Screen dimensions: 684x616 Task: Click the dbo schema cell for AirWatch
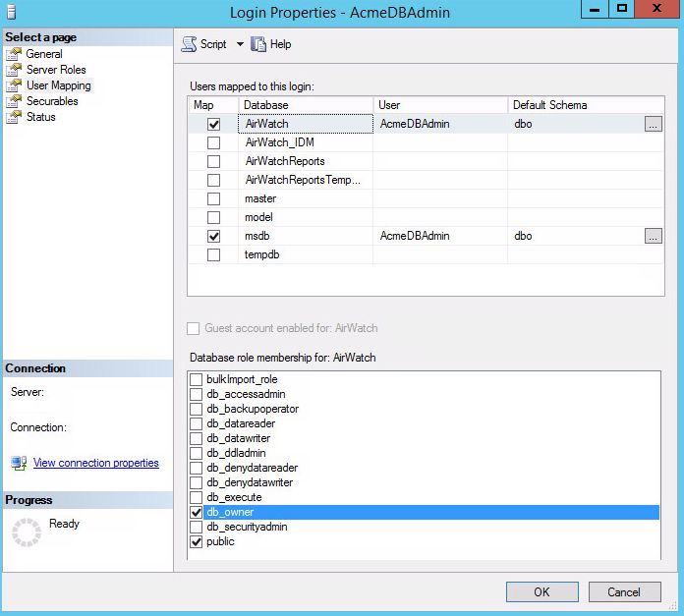576,124
